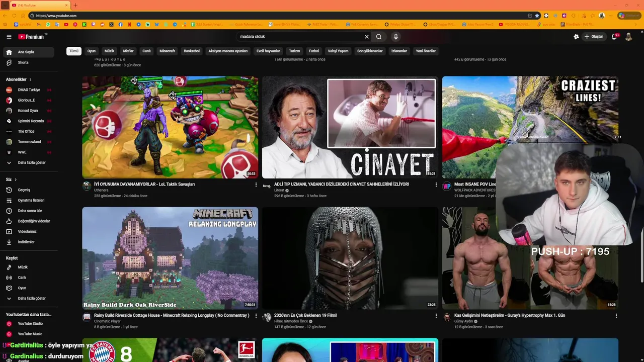The image size is (644, 362).
Task: Open Uthenera channel avatar beside LoL video
Action: tap(87, 186)
